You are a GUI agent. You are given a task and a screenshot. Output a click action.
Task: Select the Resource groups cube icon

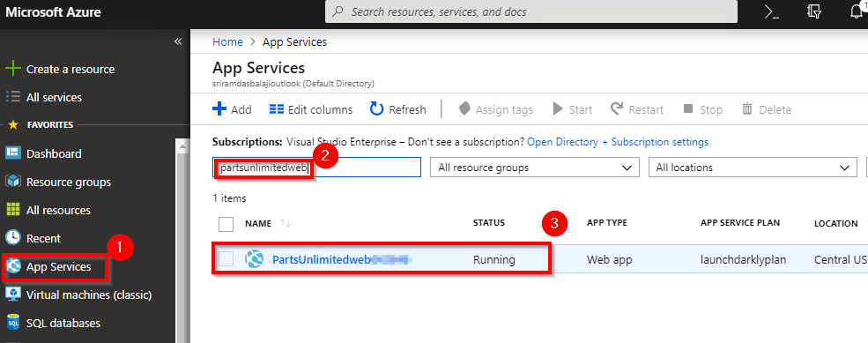point(12,182)
